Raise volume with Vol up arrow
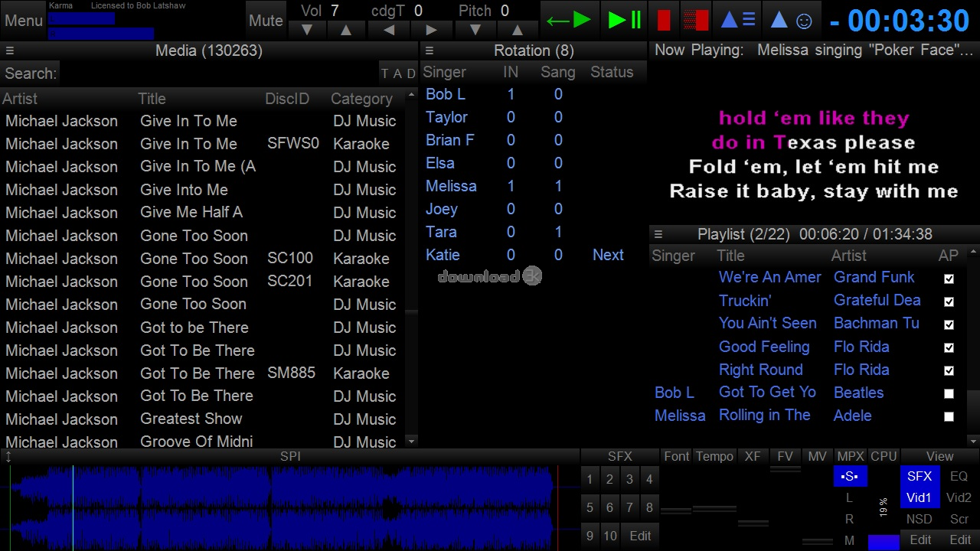The height and width of the screenshot is (551, 980). tap(346, 31)
